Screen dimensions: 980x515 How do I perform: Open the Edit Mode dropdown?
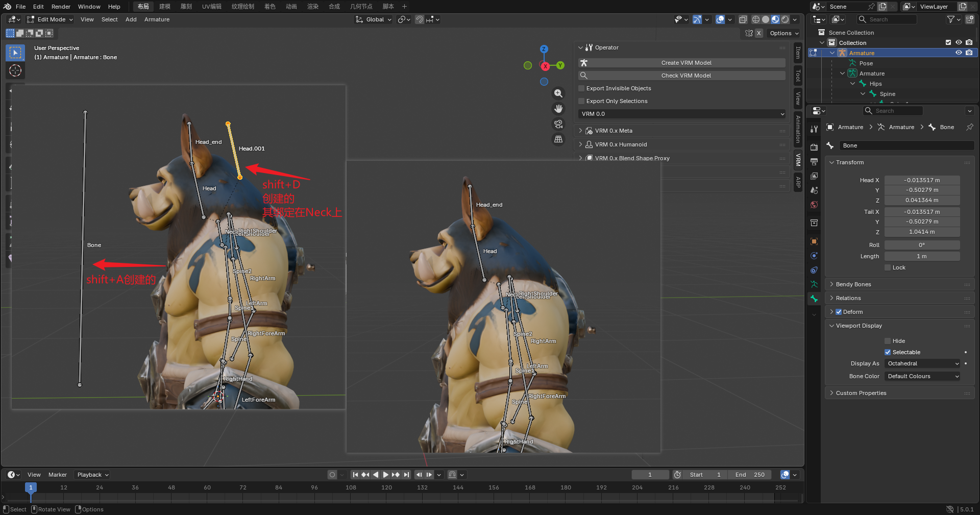[50, 19]
